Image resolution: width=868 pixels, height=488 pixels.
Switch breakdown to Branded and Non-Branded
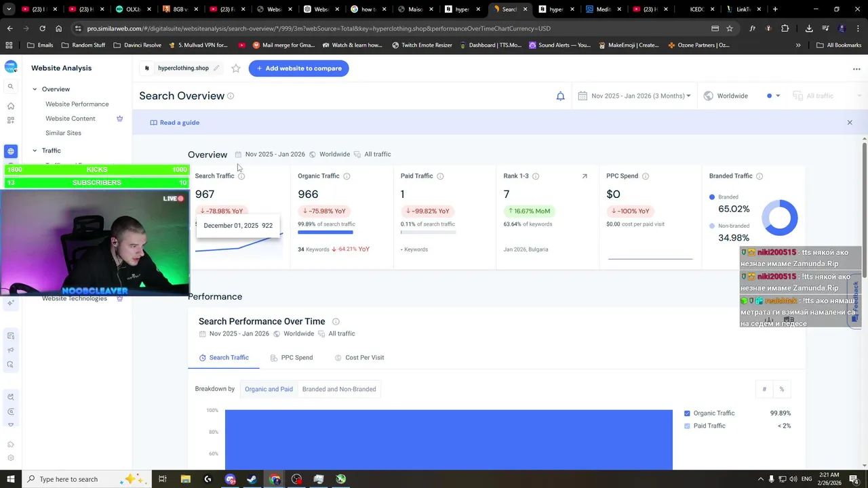(x=339, y=389)
